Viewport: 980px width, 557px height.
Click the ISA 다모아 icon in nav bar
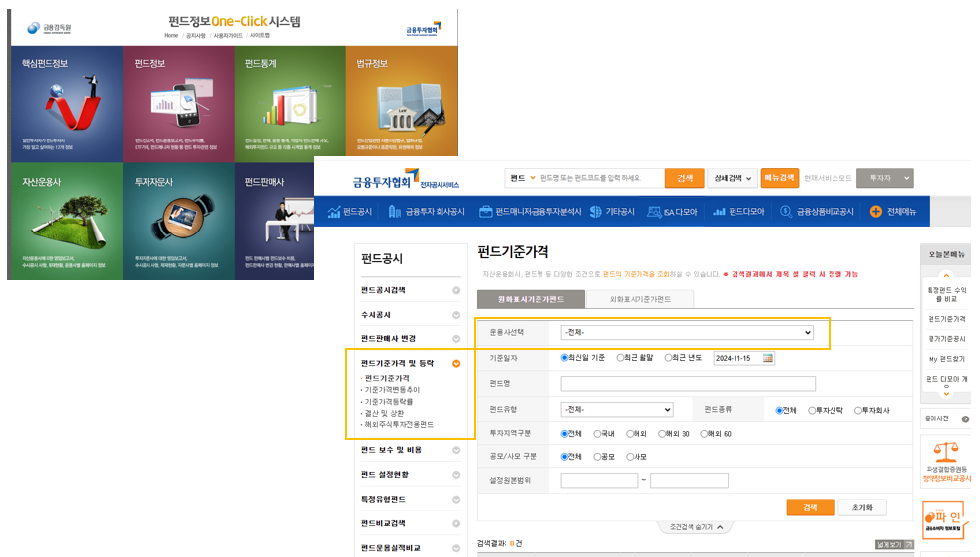[653, 212]
